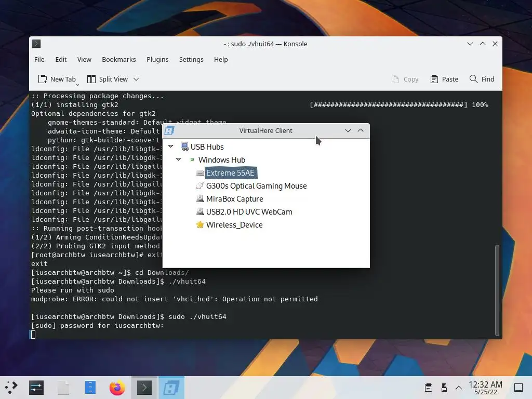Minimize the VirtualHere Client window

point(348,130)
